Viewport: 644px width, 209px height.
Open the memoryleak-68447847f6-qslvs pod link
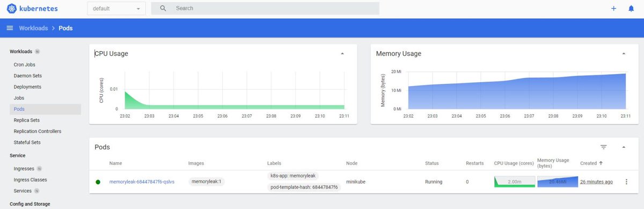coord(142,182)
